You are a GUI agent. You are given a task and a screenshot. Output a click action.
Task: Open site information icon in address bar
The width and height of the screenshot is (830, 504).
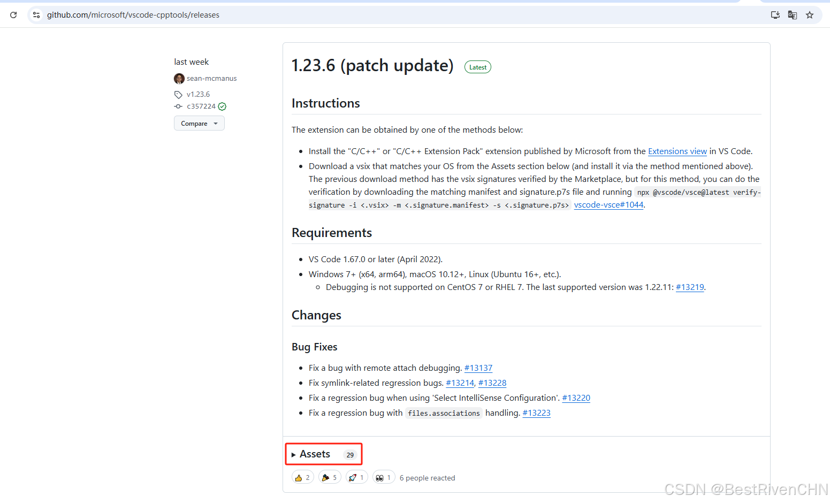(x=36, y=15)
